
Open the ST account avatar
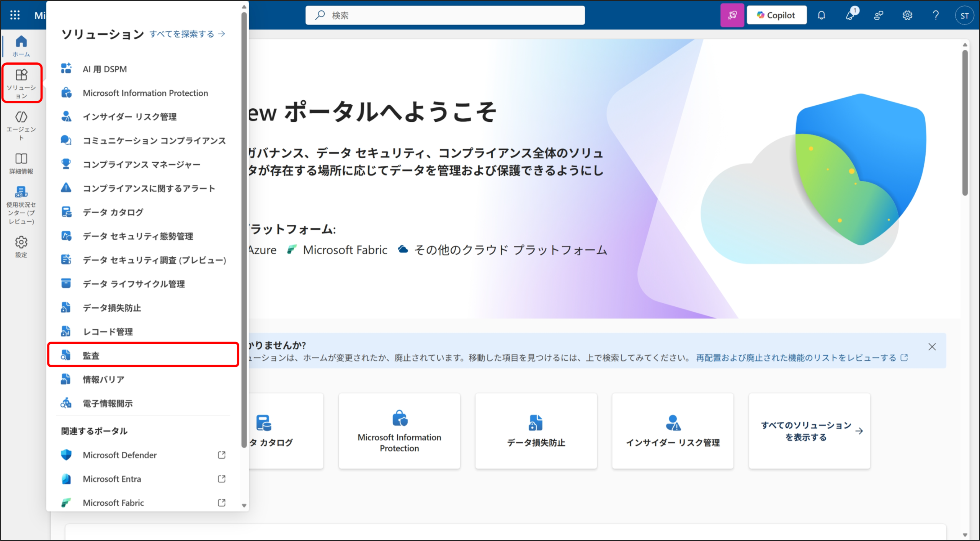(x=964, y=16)
